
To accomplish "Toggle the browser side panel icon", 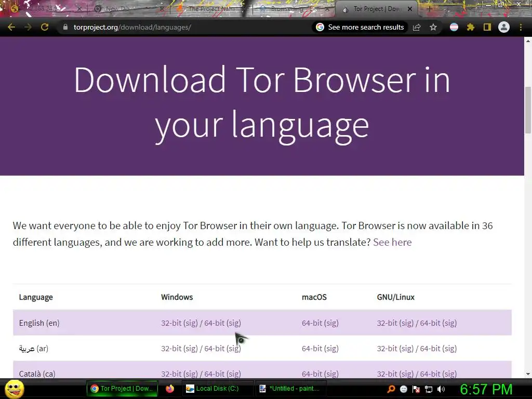I will [487, 27].
